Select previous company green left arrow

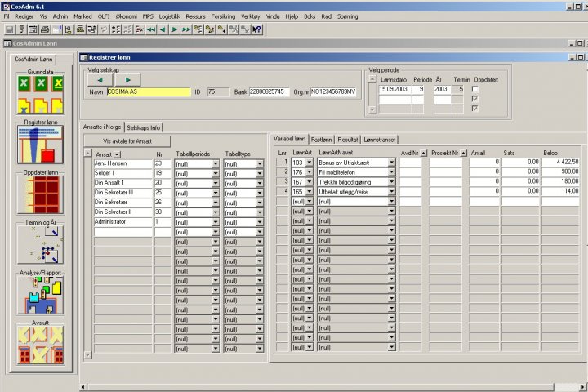[x=100, y=80]
